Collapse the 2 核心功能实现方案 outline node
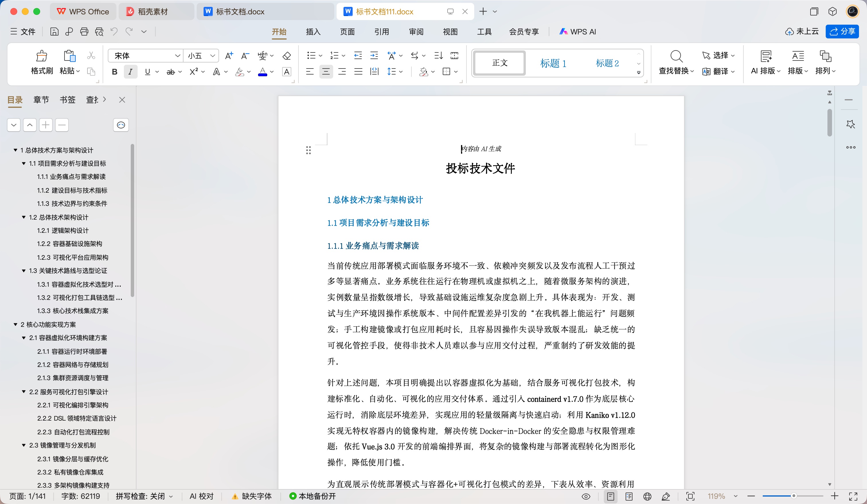Screen dimensions: 867x504 [15, 325]
